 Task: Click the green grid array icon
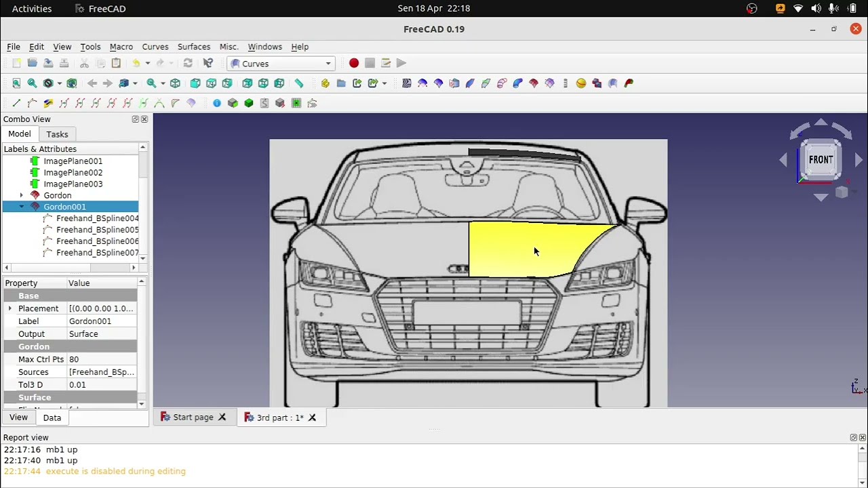point(296,103)
